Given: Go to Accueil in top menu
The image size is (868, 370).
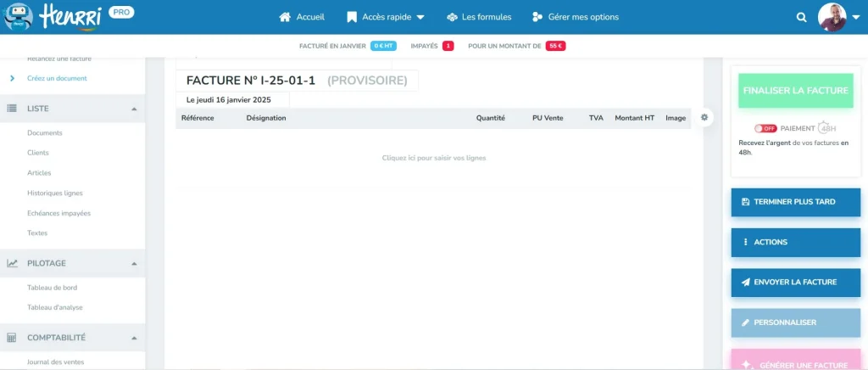Looking at the screenshot, I should tap(302, 17).
